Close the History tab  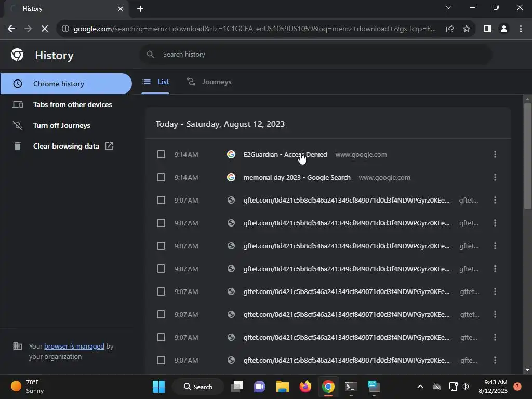pos(121,9)
